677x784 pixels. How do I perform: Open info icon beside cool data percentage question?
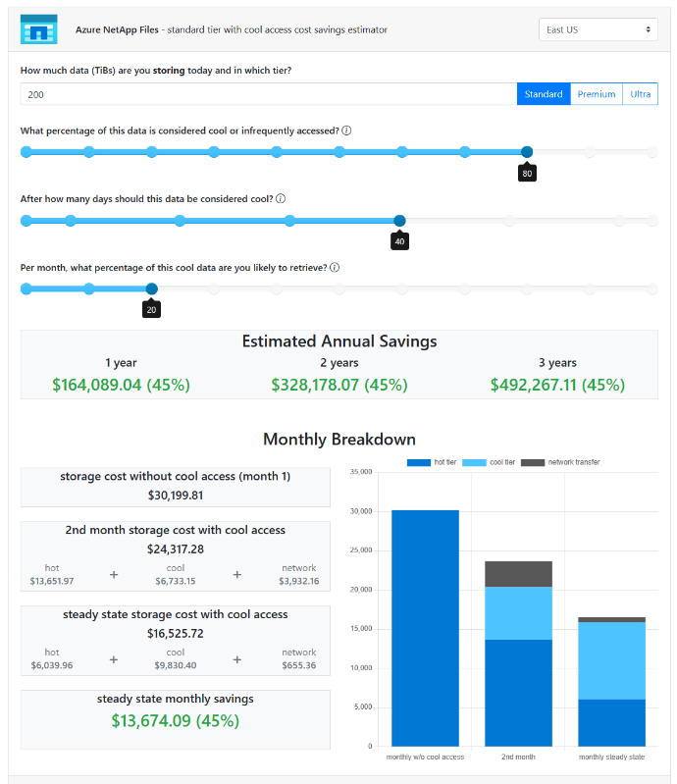coord(346,131)
